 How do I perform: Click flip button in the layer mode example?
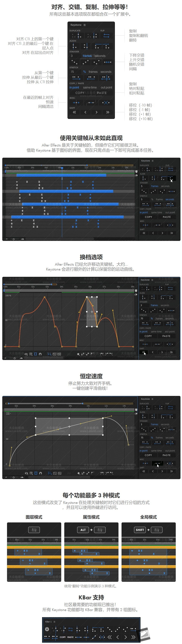click(x=34, y=530)
